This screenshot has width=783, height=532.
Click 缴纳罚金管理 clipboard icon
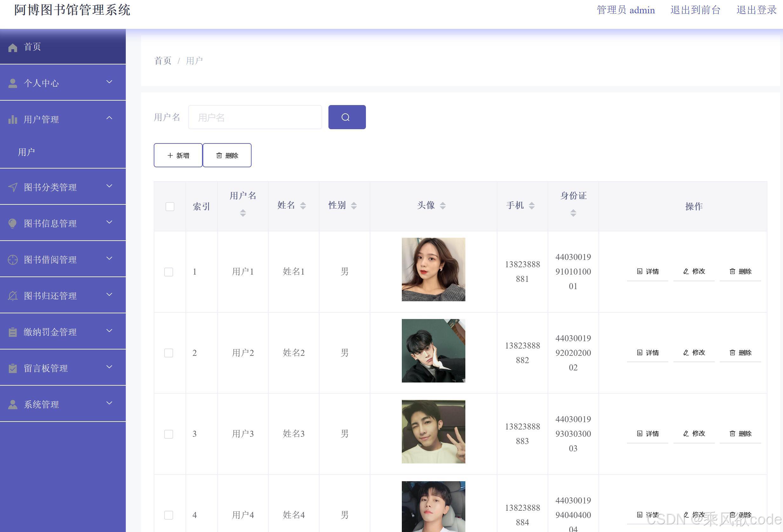click(x=13, y=332)
